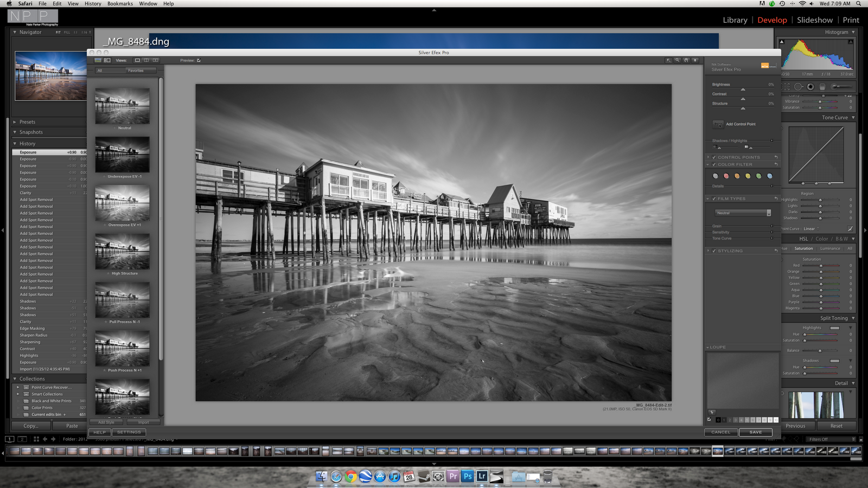
Task: Reset the Color Filter section
Action: [x=776, y=164]
